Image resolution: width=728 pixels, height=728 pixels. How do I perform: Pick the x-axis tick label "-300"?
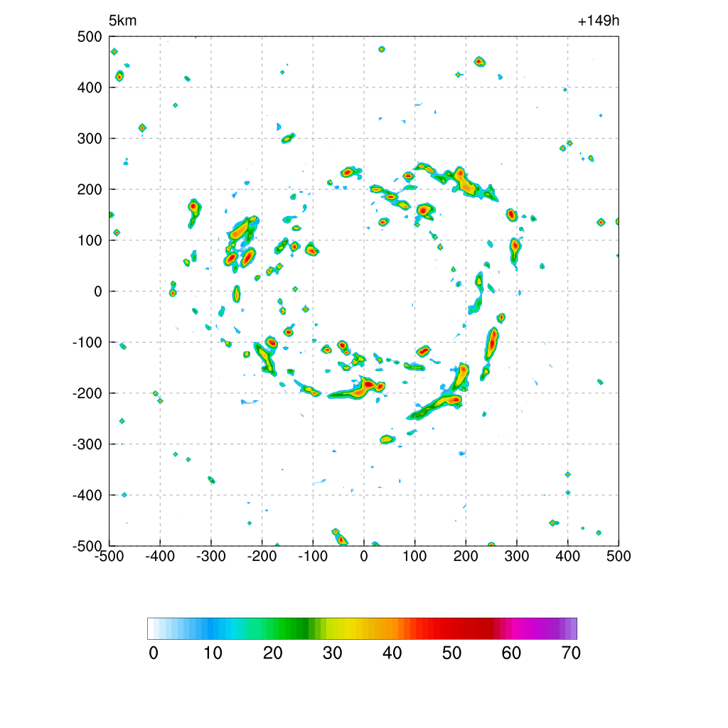point(211,556)
